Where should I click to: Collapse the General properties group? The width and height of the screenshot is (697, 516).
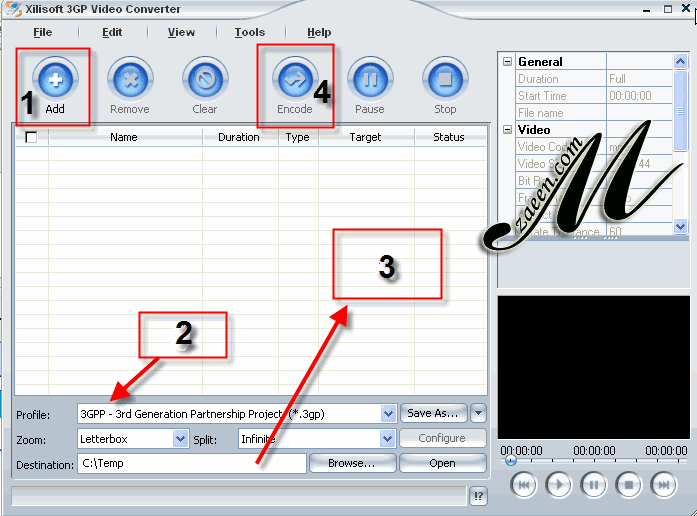(x=508, y=62)
